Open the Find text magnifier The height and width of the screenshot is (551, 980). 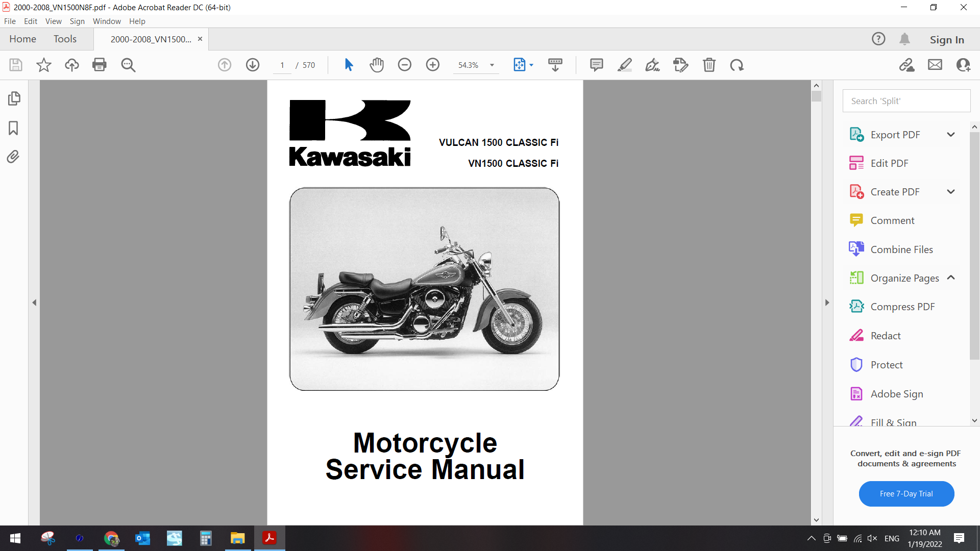point(128,65)
